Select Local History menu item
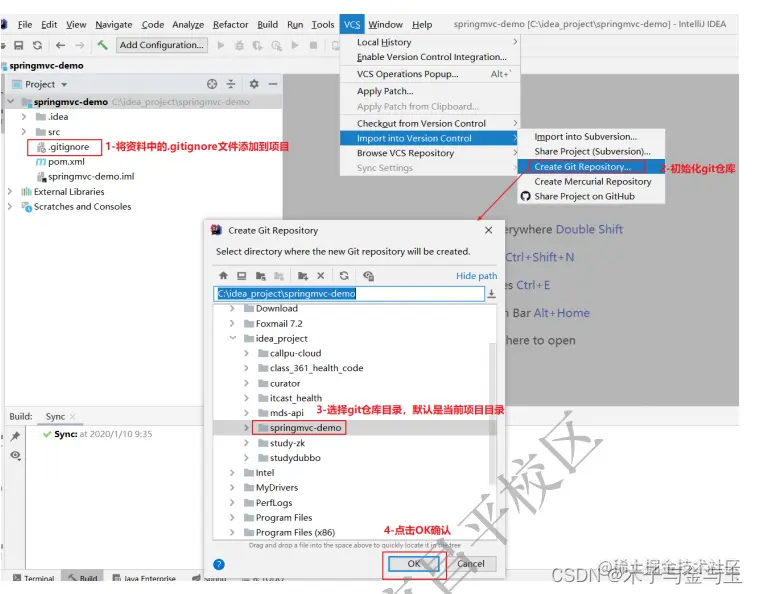The height and width of the screenshot is (594, 758). pos(429,43)
